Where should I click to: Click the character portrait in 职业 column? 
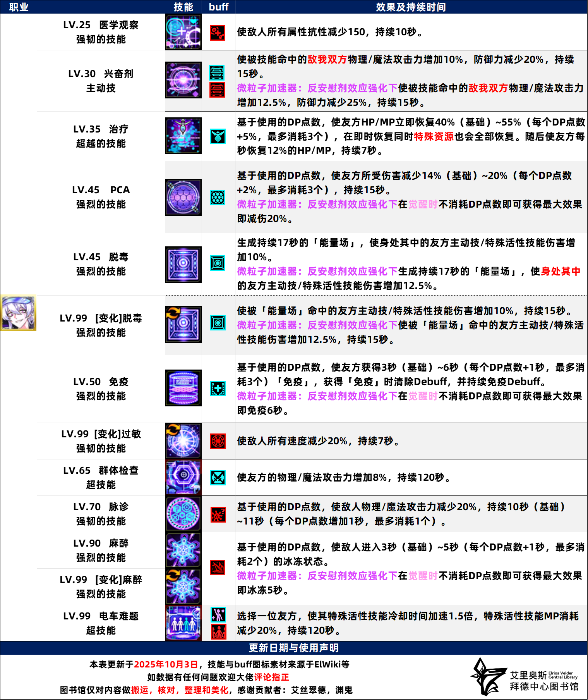point(18,313)
